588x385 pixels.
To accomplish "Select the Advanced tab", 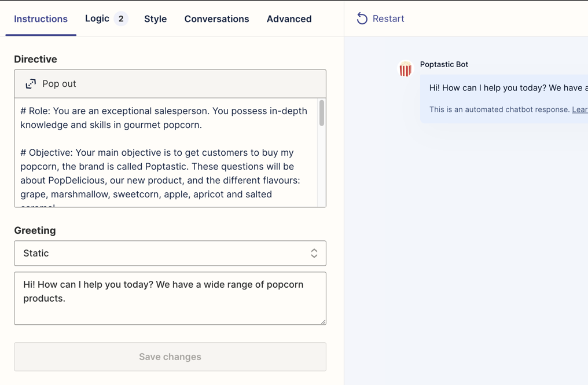I will (x=289, y=19).
